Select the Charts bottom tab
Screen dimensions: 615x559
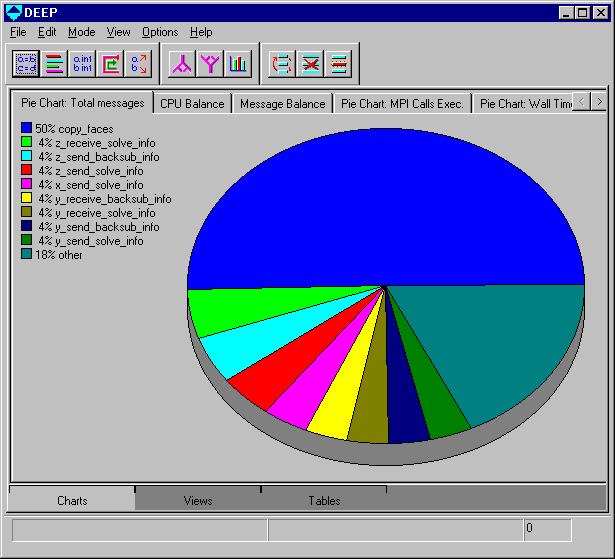pos(72,501)
